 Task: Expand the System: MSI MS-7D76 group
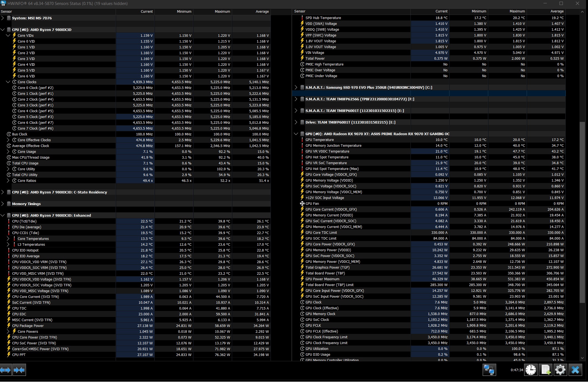tap(3, 18)
